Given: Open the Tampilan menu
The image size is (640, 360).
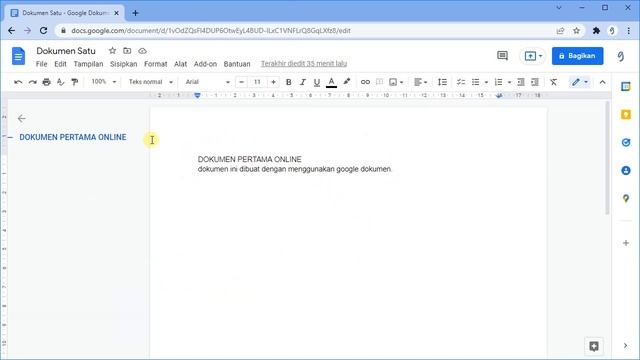Looking at the screenshot, I should point(88,64).
